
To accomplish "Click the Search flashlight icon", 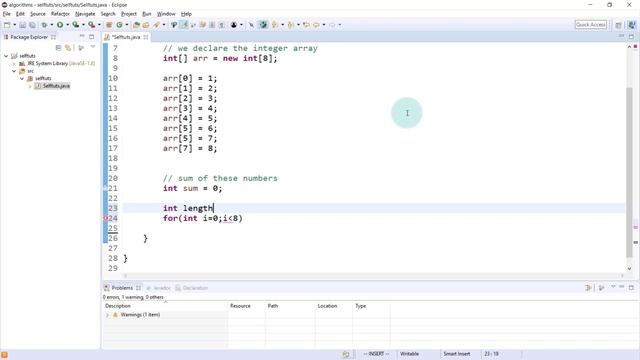I will pyautogui.click(x=157, y=25).
